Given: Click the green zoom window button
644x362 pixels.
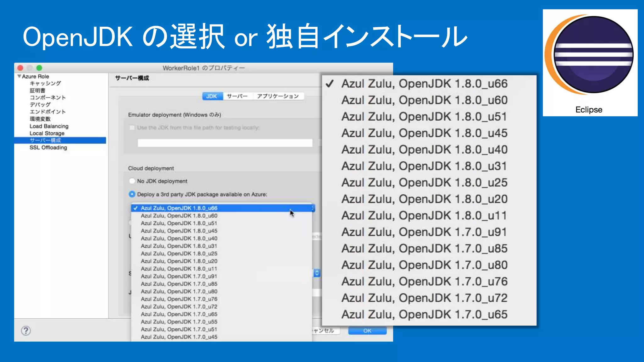Looking at the screenshot, I should (x=39, y=68).
